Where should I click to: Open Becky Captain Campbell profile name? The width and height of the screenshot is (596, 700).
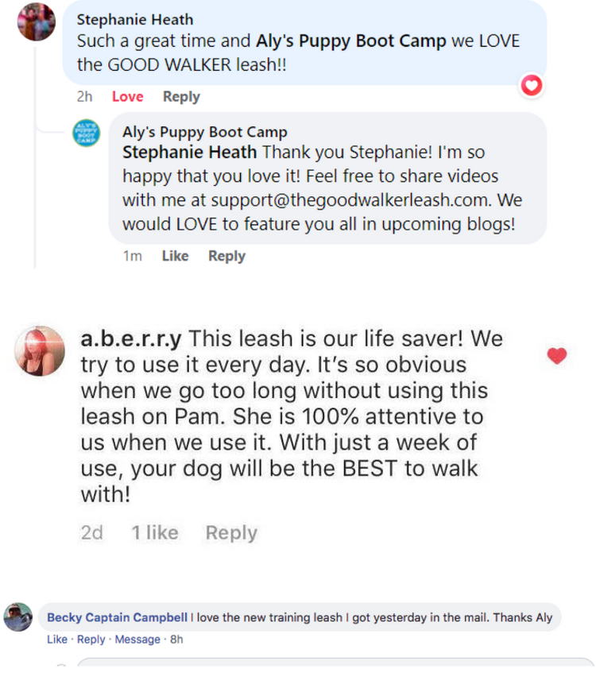[118, 617]
